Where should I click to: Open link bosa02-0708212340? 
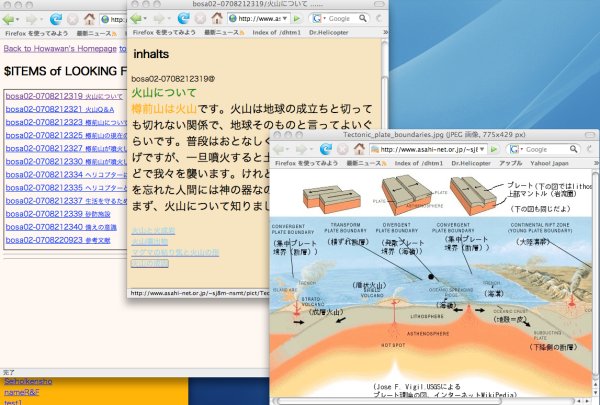pos(61,227)
